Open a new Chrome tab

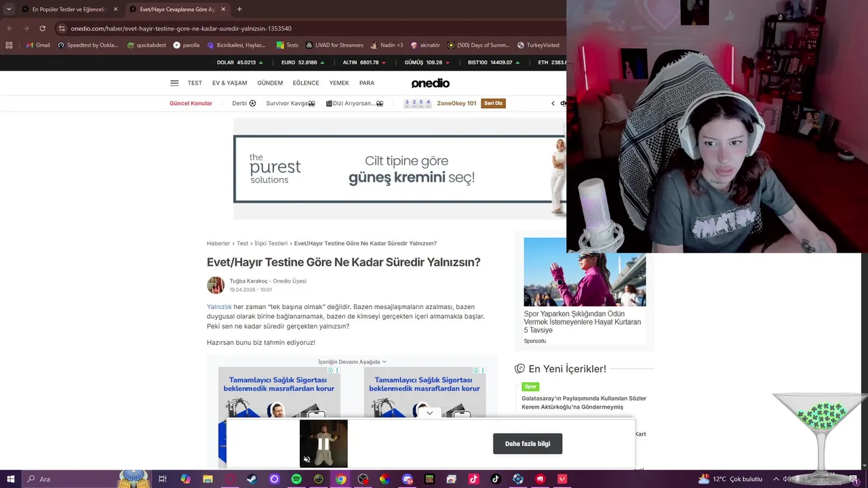pyautogui.click(x=239, y=9)
